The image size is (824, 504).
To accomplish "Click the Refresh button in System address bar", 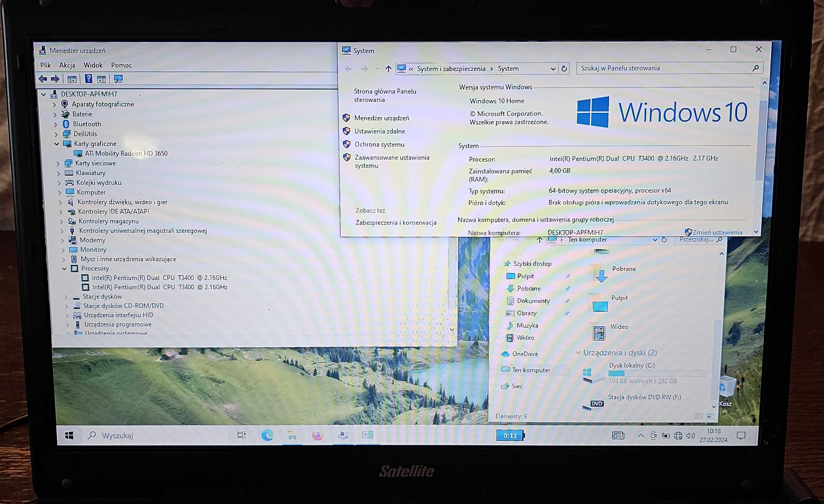I will pos(564,69).
